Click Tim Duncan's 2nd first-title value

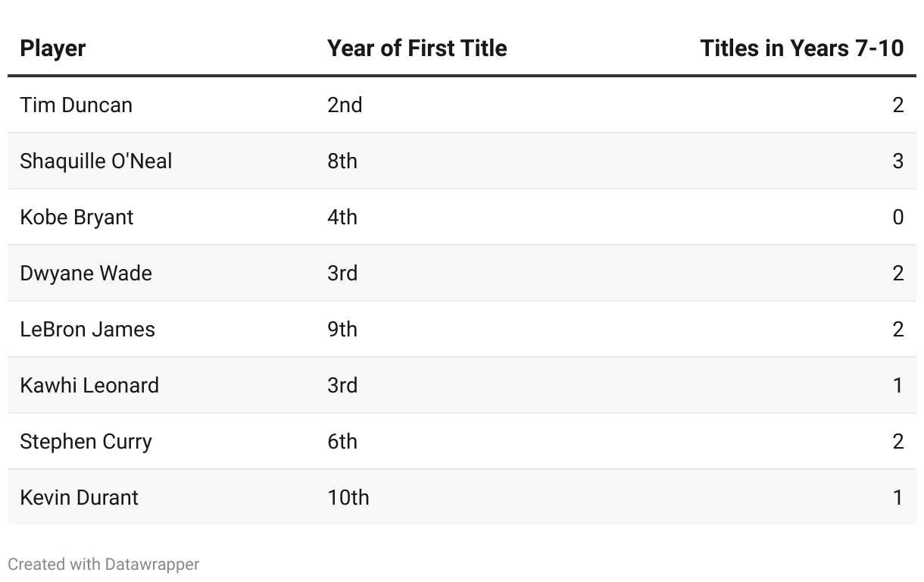pyautogui.click(x=345, y=105)
